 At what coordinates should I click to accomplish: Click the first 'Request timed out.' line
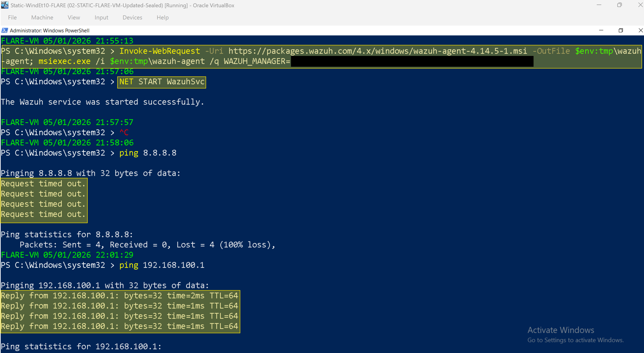pos(43,184)
